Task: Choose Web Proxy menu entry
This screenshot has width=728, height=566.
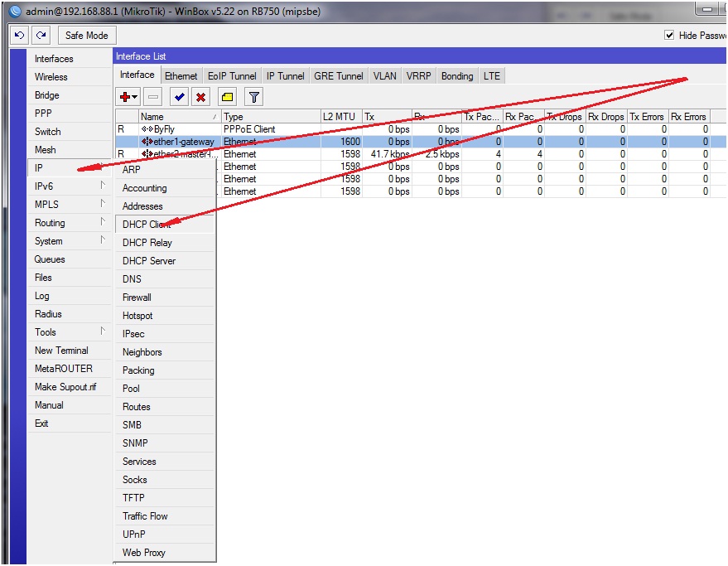Action: 165,553
